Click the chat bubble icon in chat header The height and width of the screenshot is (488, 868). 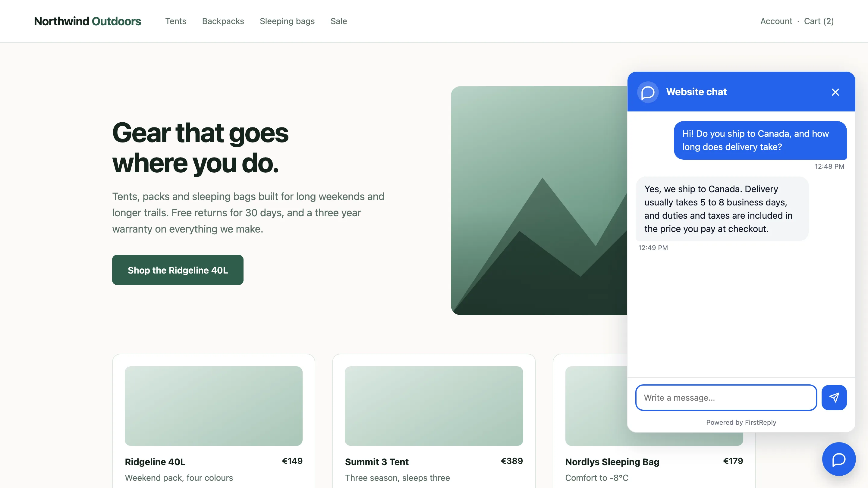[x=648, y=92]
